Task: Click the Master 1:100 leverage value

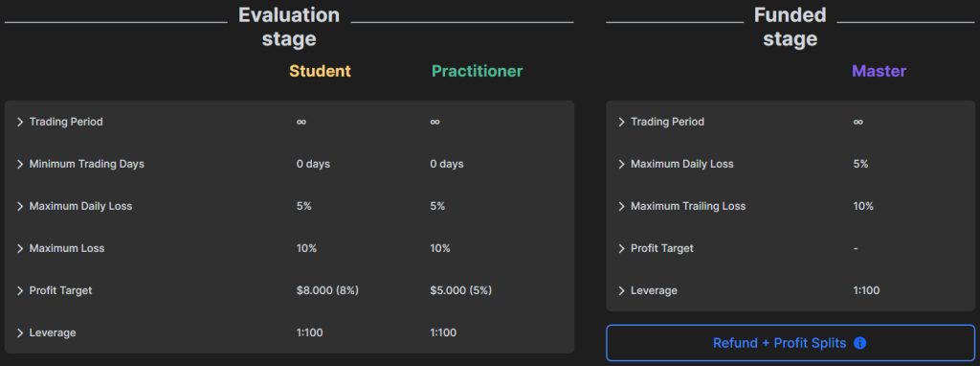Action: pos(866,290)
